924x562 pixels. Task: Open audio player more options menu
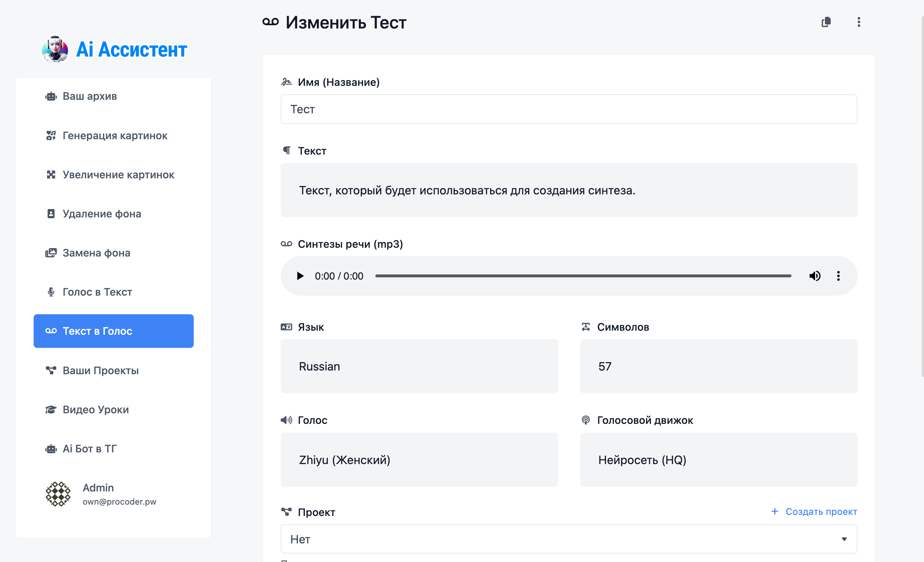838,276
